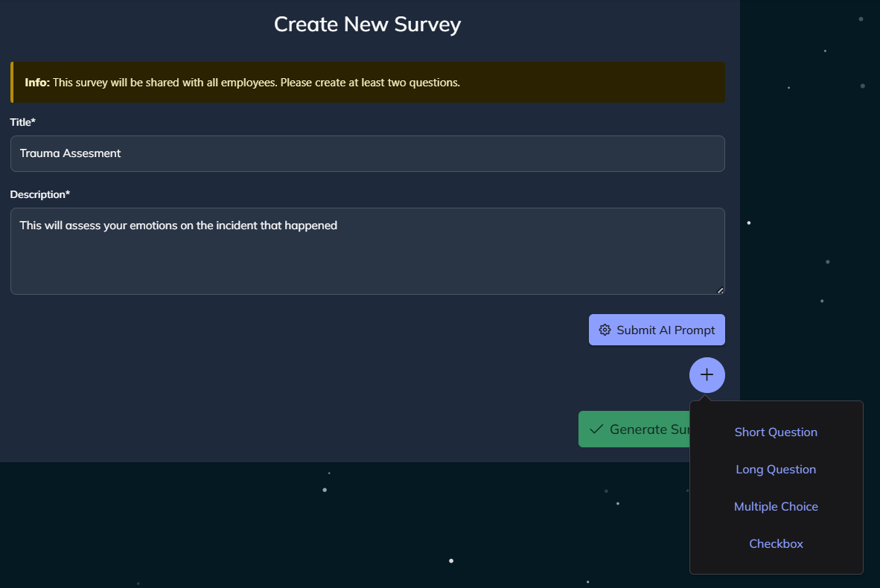Click the Description* field label

[40, 194]
